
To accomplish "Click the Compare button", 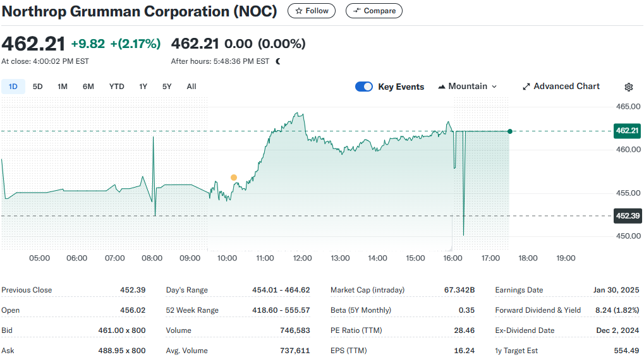I will (x=374, y=11).
